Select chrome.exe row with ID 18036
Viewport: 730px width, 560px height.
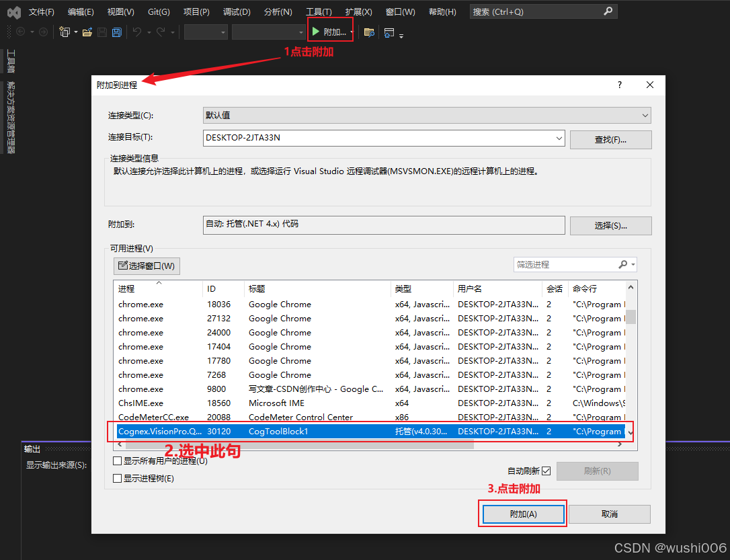(x=370, y=305)
